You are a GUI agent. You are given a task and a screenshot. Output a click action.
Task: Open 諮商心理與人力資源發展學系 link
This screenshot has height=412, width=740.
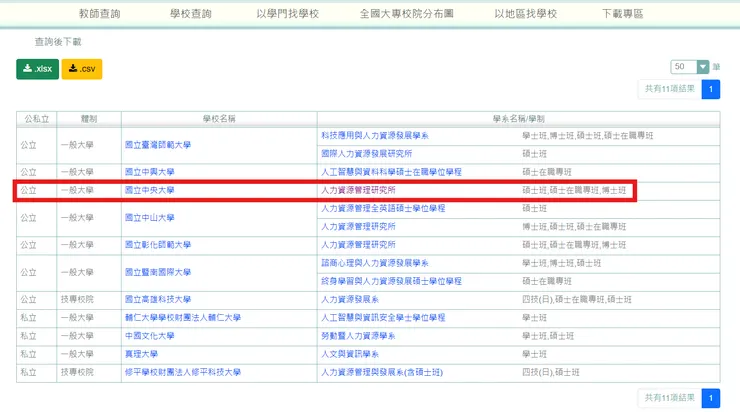375,263
